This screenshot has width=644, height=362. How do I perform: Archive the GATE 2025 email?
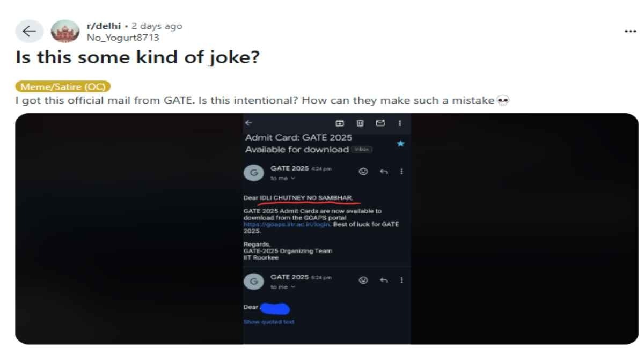(x=341, y=123)
